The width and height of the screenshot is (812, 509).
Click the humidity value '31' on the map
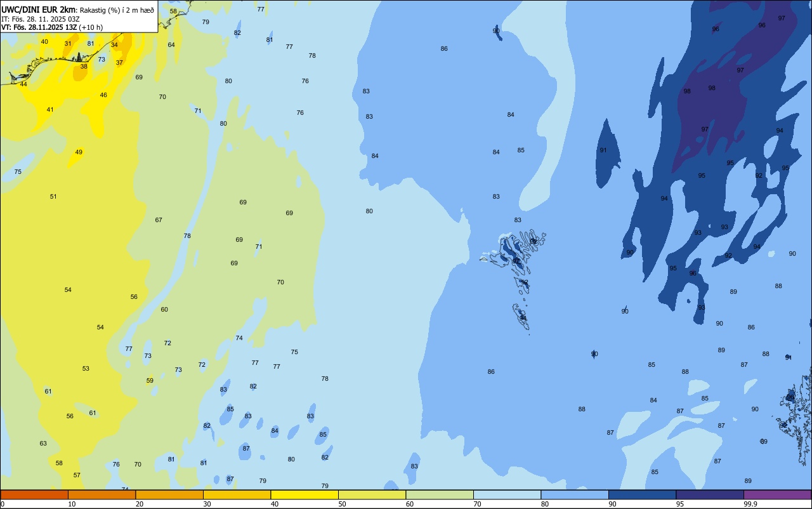coord(68,44)
